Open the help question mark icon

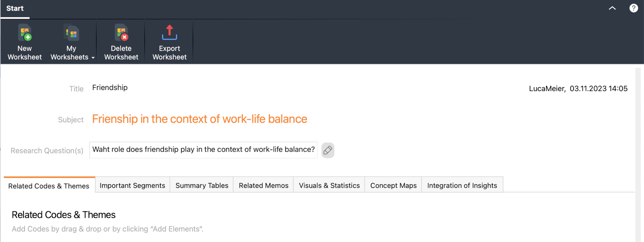[633, 8]
